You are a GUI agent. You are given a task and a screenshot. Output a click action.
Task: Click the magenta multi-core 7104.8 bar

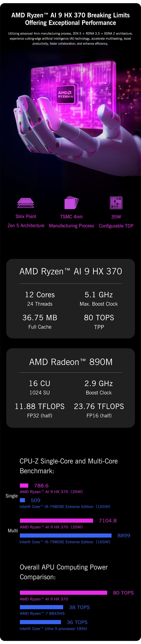click(x=56, y=521)
